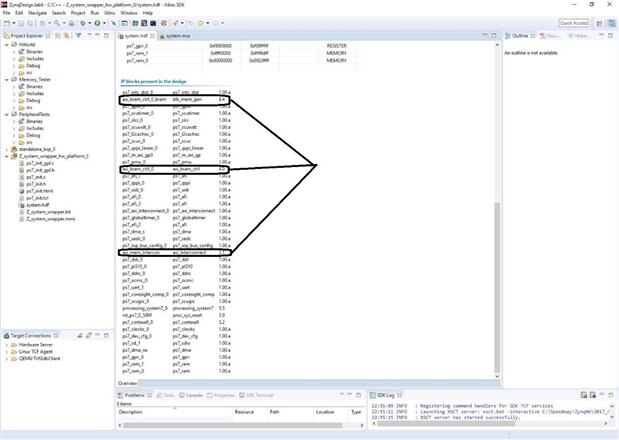Switch to the Tasks tab
619x440 pixels.
click(166, 395)
